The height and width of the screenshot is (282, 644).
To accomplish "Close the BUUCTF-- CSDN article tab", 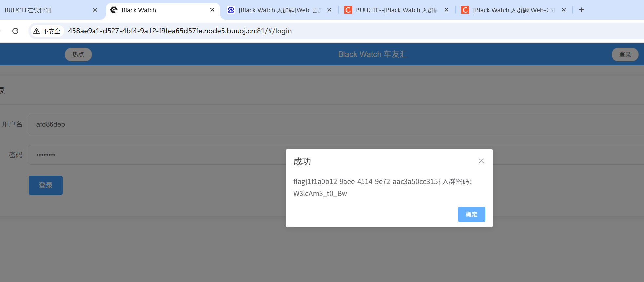I will [446, 10].
